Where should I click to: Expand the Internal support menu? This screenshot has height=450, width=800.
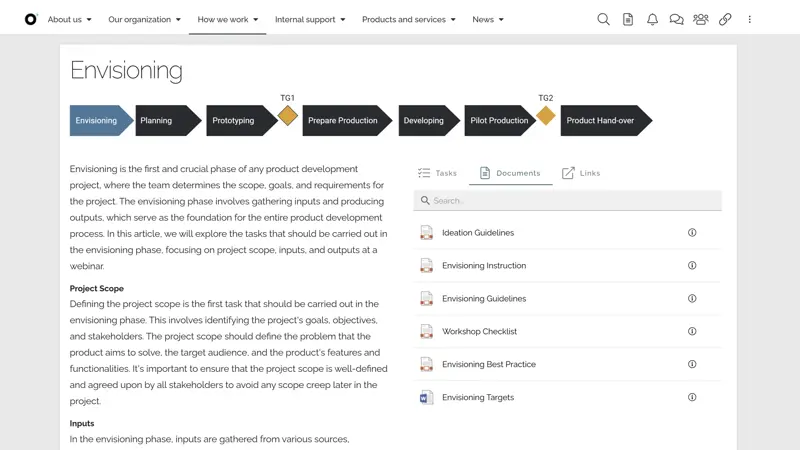click(310, 19)
